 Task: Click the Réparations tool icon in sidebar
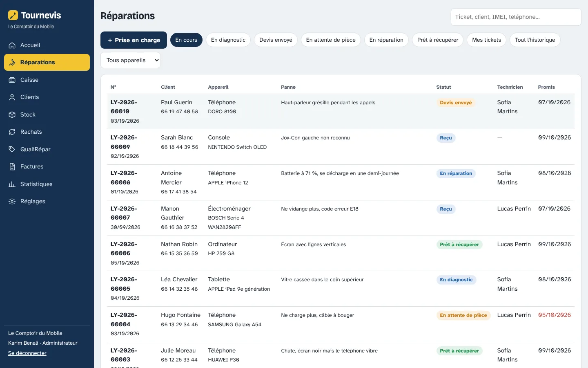point(12,62)
